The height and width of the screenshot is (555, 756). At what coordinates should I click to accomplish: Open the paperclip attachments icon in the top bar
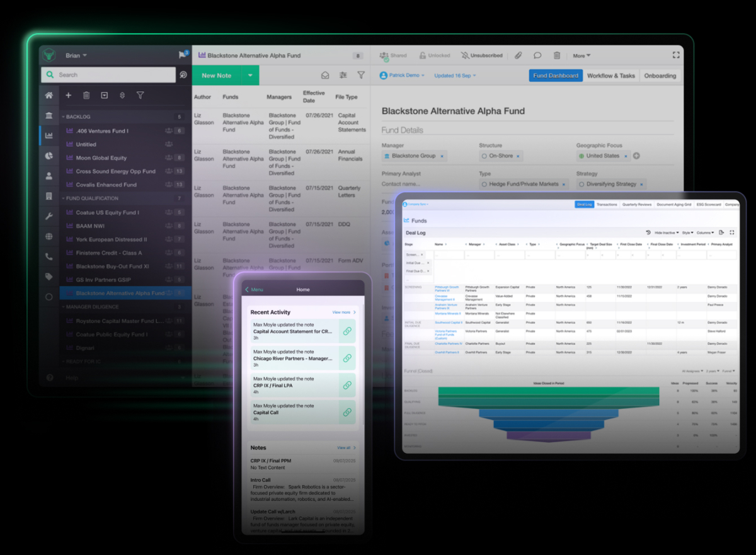click(518, 55)
